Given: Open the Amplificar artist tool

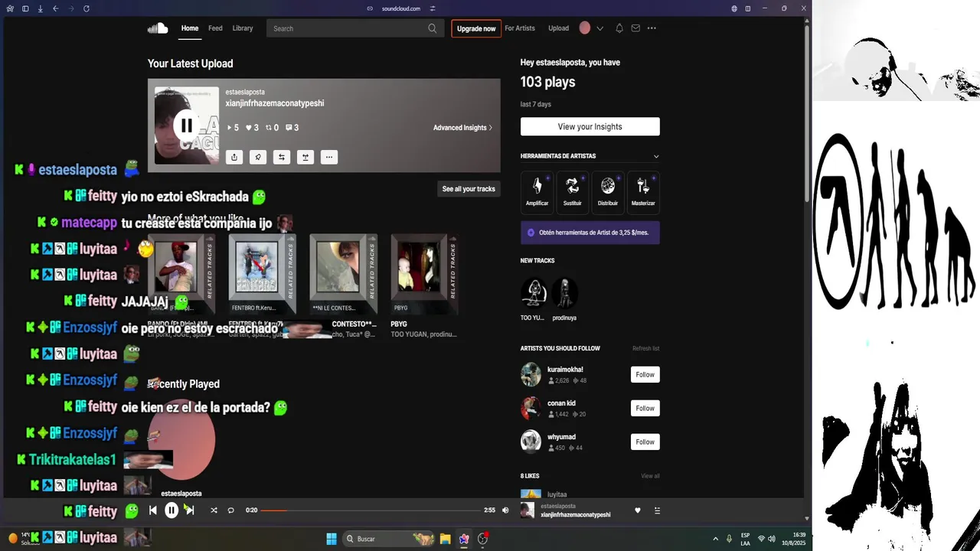Looking at the screenshot, I should 537,191.
